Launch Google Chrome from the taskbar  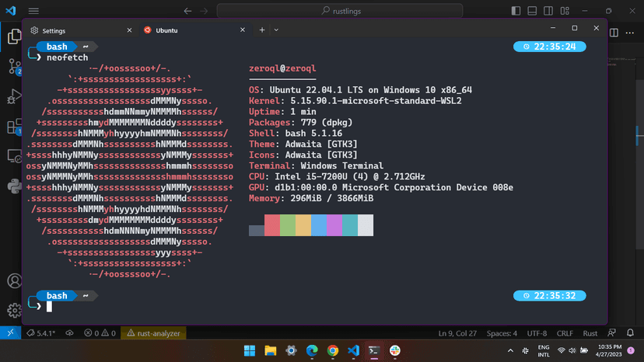point(332,351)
